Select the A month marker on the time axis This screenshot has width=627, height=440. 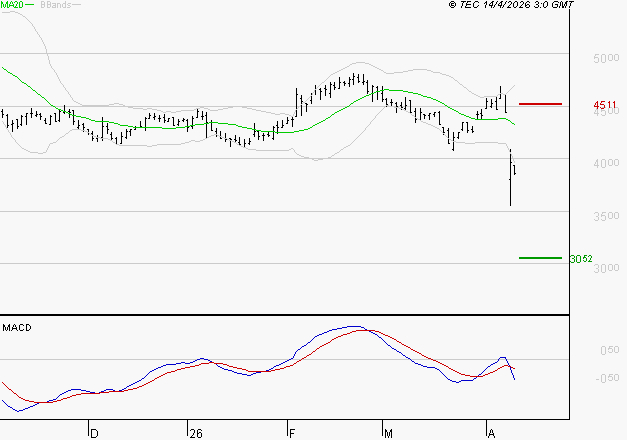tap(490, 434)
